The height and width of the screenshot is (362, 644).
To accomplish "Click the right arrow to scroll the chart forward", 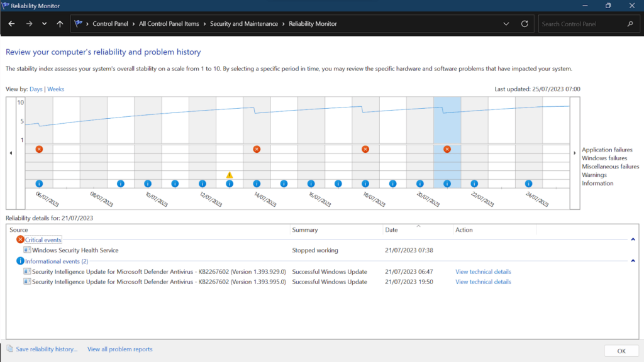I will coord(574,152).
